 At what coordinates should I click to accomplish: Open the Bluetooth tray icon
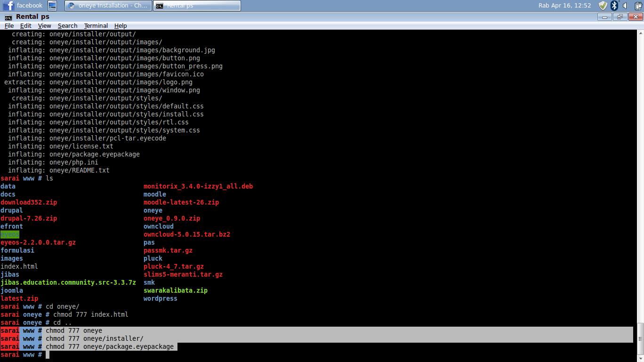614,6
